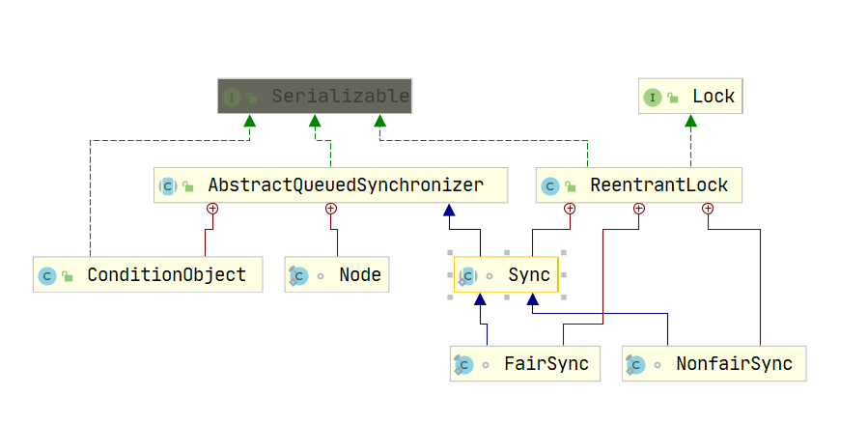The height and width of the screenshot is (424, 868).
Task: Click the inner-class plus marker leading to NonfairSync
Action: pos(708,209)
